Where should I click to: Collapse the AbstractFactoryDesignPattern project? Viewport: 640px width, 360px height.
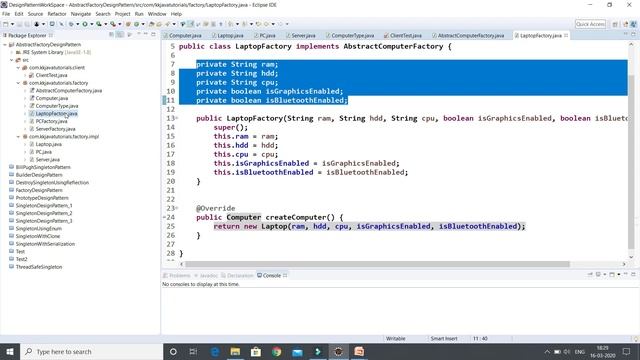tap(5, 44)
